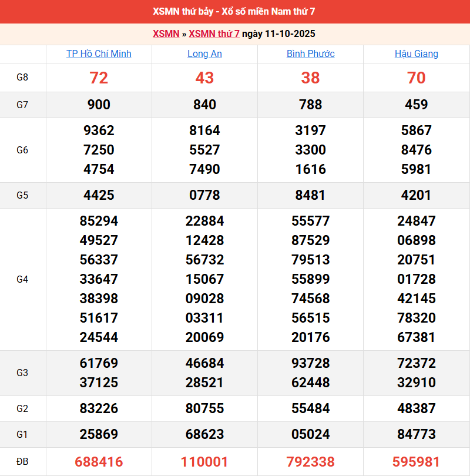
Task: Select Hậu Giang special prize 595981
Action: [416, 462]
